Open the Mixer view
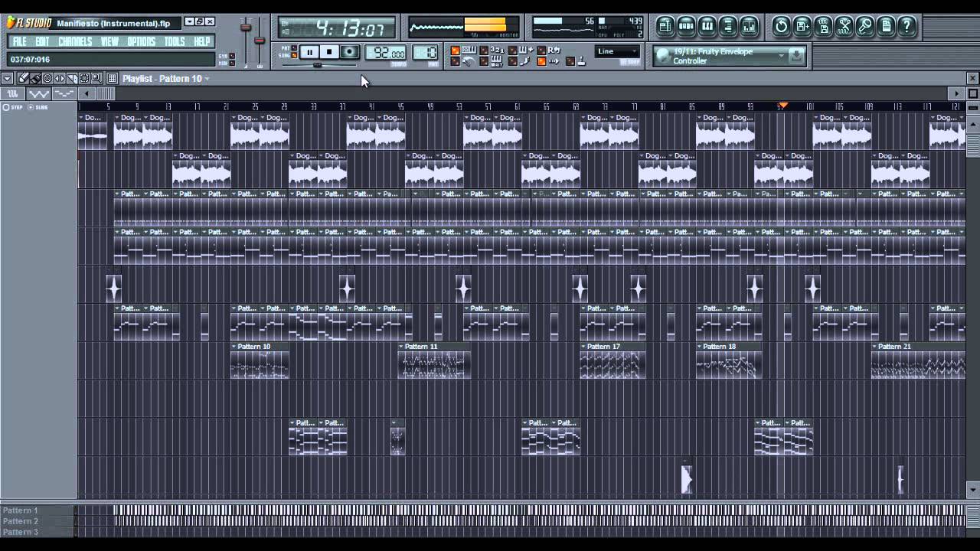980x551 pixels. point(749,26)
